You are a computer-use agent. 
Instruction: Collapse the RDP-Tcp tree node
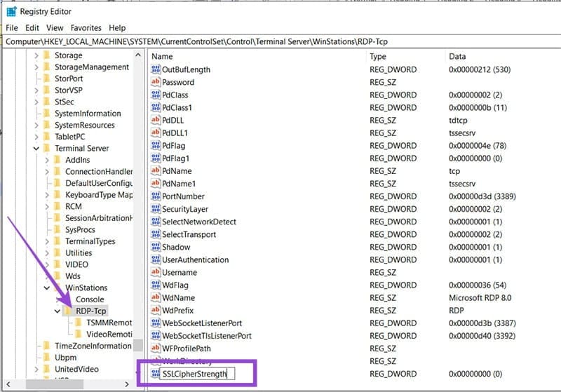(58, 311)
